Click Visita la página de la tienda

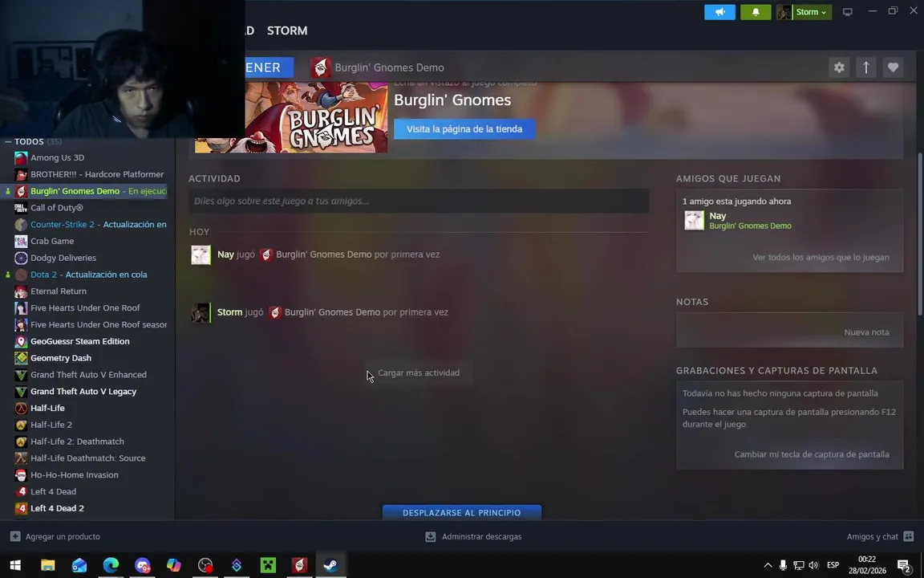[464, 129]
